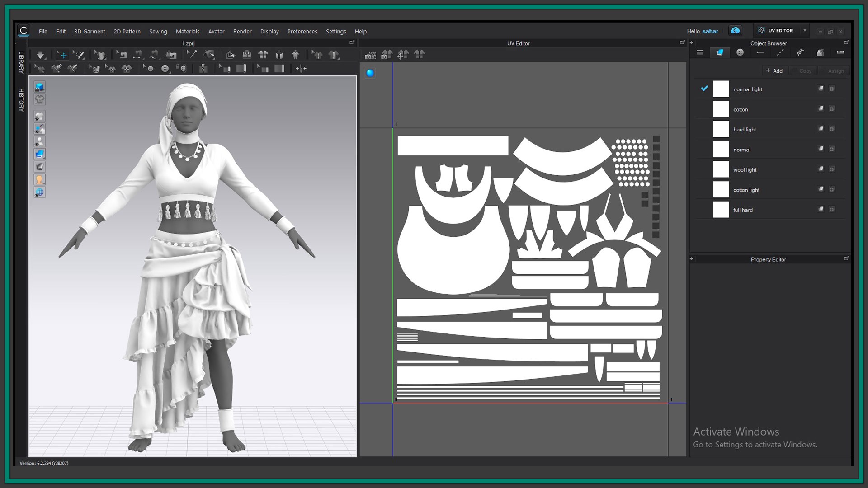Toggle the blue sphere in UV Editor
Image resolution: width=868 pixels, height=488 pixels.
click(370, 73)
